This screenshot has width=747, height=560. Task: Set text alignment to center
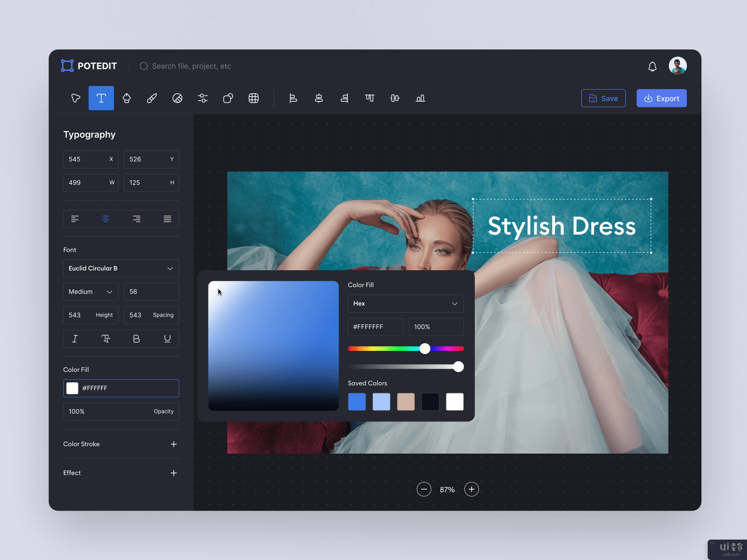(106, 219)
